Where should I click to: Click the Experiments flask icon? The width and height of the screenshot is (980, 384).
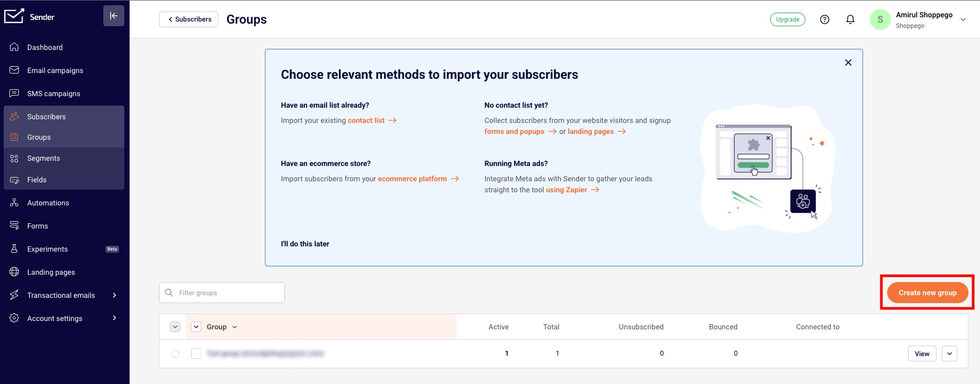[x=14, y=249]
